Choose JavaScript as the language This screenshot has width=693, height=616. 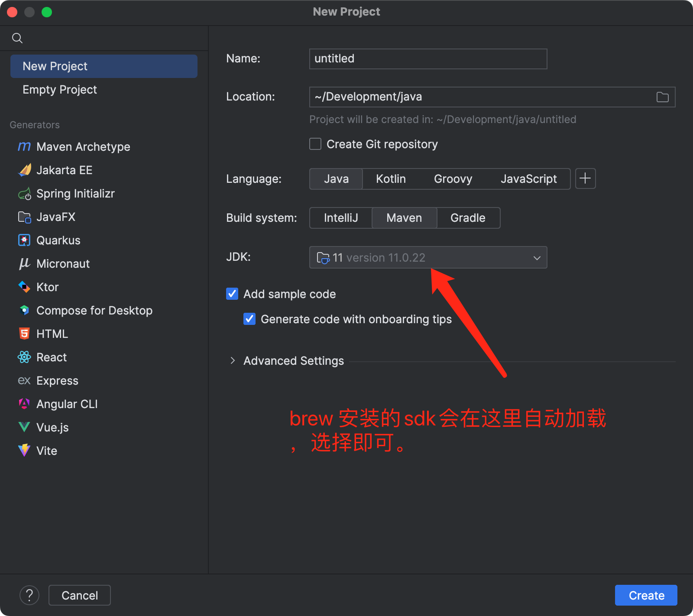(528, 179)
